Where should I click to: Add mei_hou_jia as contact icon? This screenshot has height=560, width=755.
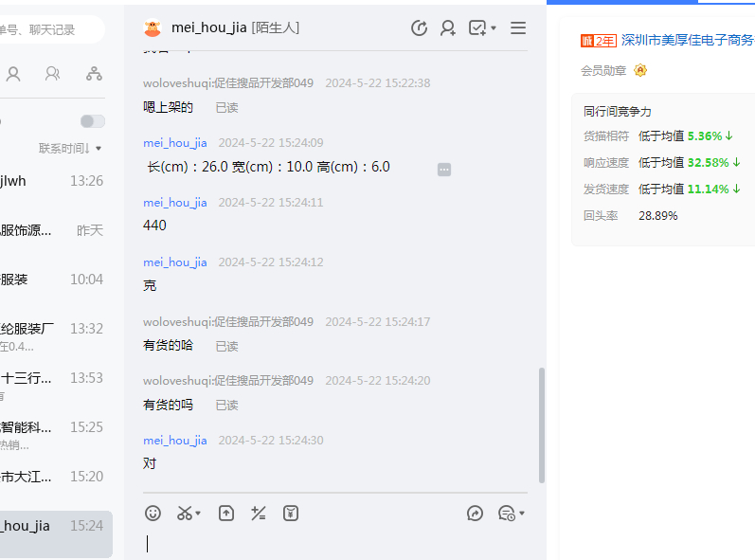448,27
